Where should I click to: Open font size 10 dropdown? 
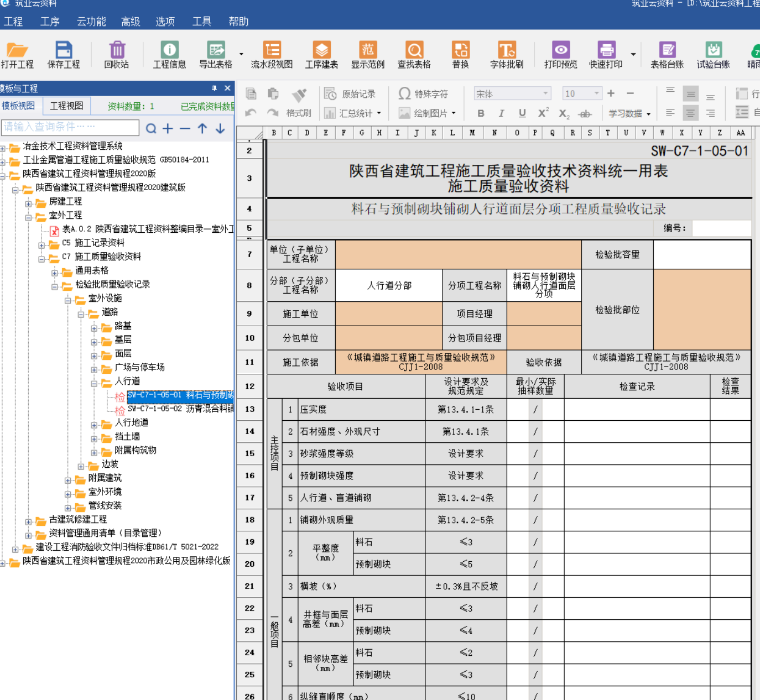pos(596,93)
